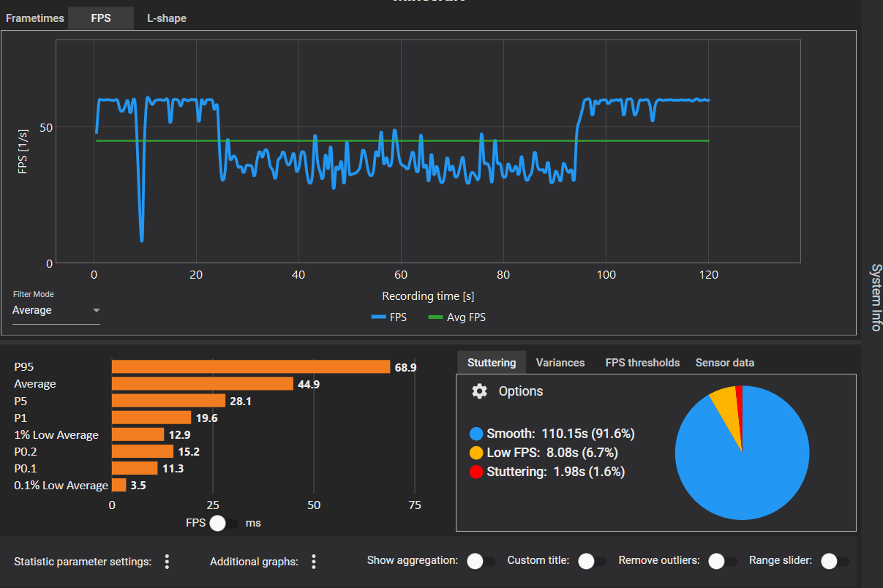Click the 'Recording time [s]' axis title
This screenshot has height=588, width=883.
[428, 296]
